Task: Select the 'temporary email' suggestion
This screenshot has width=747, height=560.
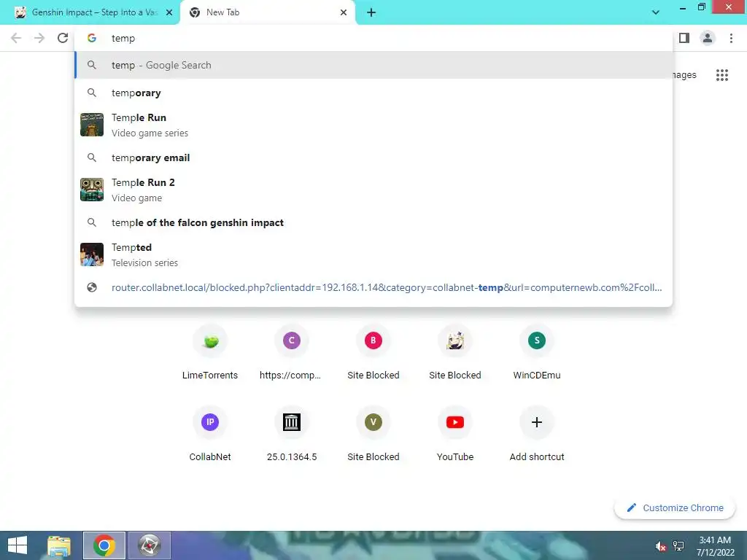Action: (x=373, y=157)
